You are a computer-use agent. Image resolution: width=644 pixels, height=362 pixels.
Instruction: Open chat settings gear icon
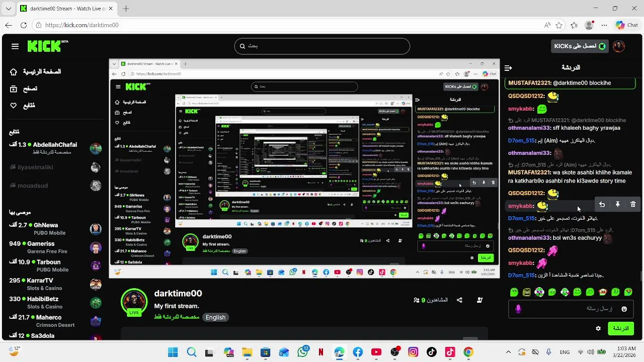[598, 328]
